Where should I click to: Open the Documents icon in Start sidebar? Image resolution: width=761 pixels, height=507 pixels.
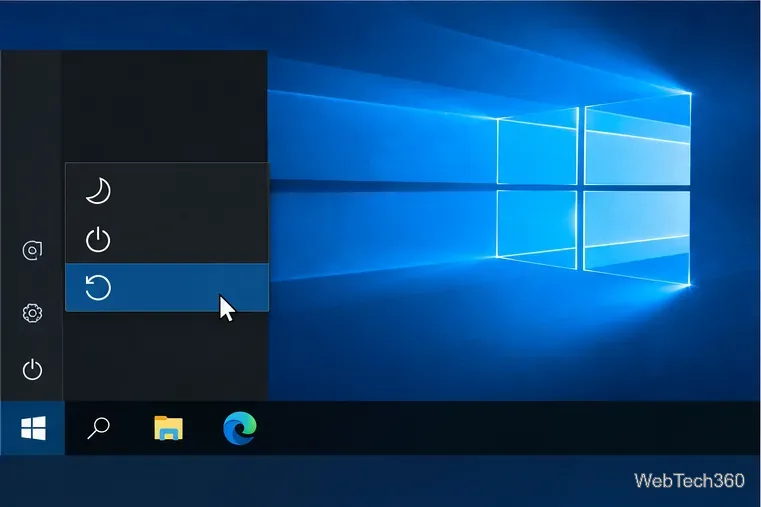click(x=33, y=250)
